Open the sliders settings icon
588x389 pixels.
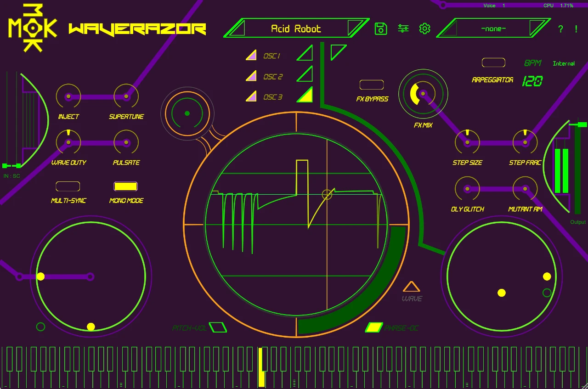click(403, 28)
